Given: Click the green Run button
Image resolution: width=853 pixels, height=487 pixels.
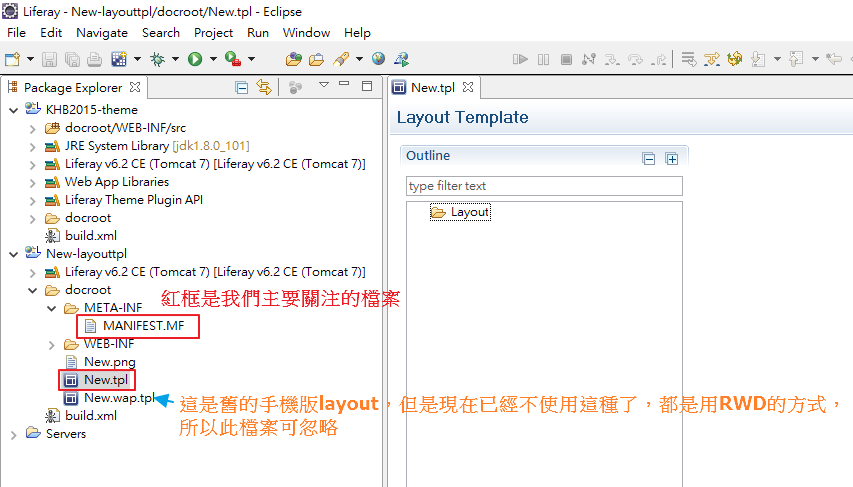Looking at the screenshot, I should (195, 59).
